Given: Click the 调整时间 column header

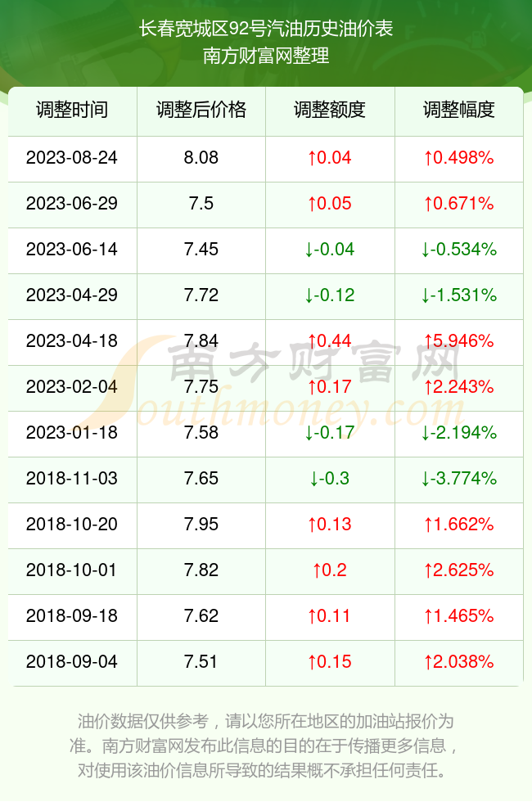Looking at the screenshot, I should (x=72, y=110).
